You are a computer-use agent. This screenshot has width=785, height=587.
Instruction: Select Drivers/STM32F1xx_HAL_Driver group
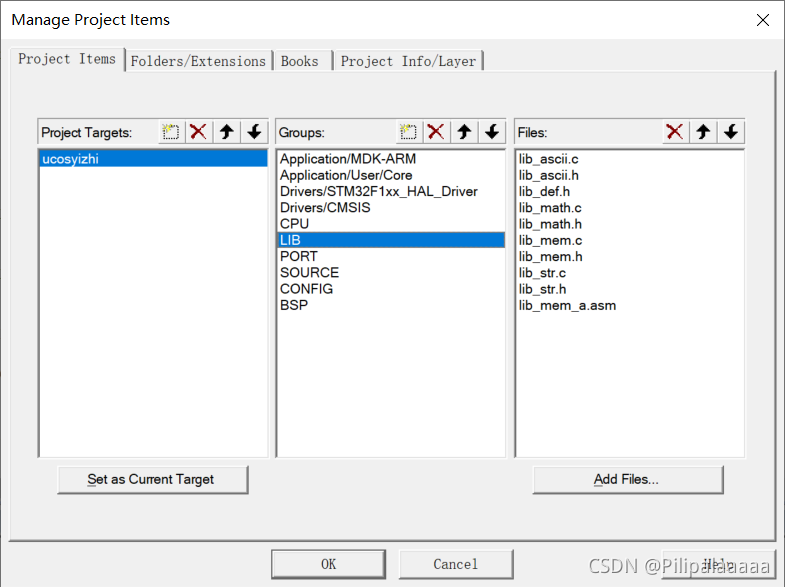[391, 192]
